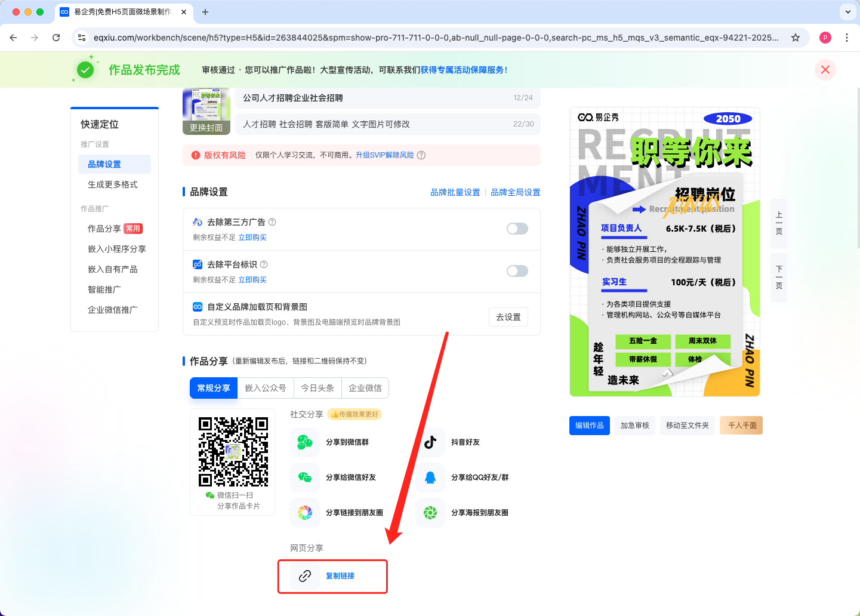Screen dimensions: 860x616
Task: Bookmark this page with the star icon
Action: 795,38
